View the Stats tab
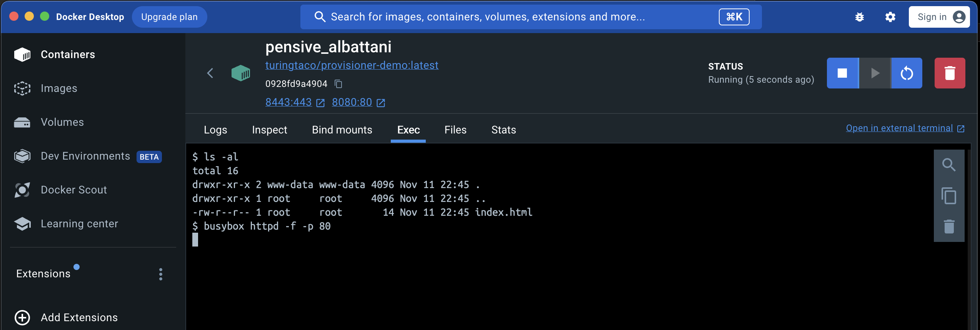The image size is (980, 330). point(503,130)
